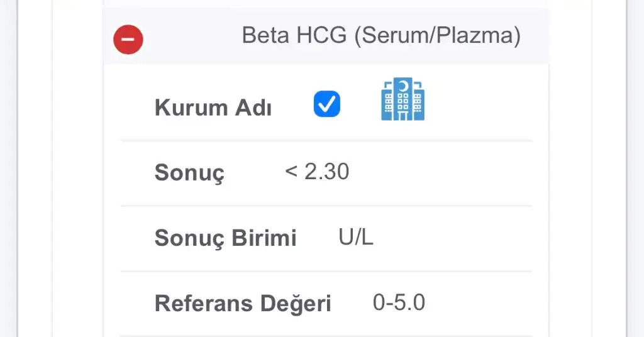Select the Sonuç Birimi label
Screen dimensions: 644x337
[x=226, y=238]
